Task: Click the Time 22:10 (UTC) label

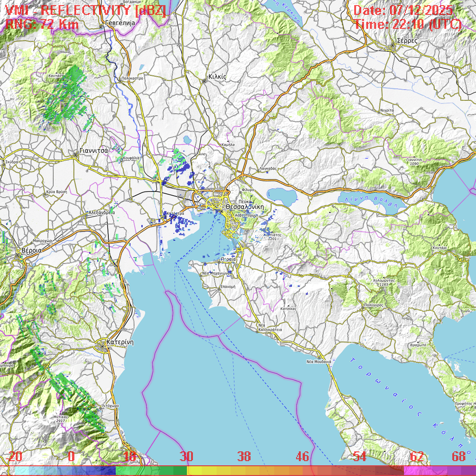Action: click(x=408, y=25)
